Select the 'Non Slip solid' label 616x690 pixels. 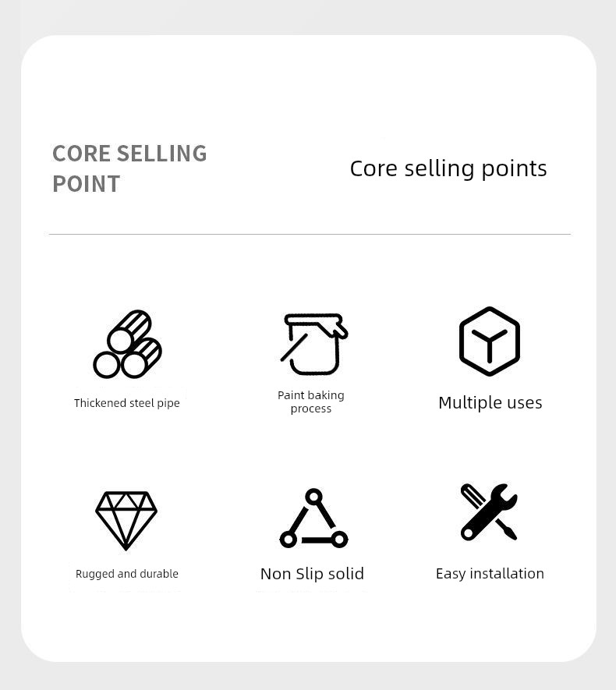point(312,574)
